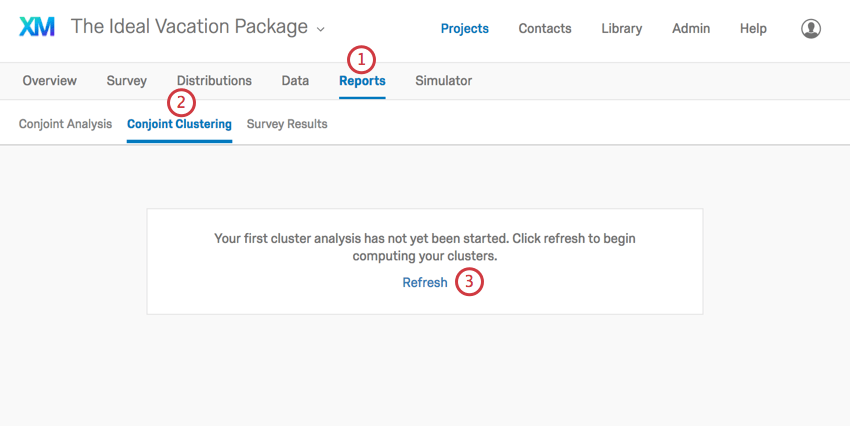Select the Reports tab
850x426 pixels.
tap(362, 81)
